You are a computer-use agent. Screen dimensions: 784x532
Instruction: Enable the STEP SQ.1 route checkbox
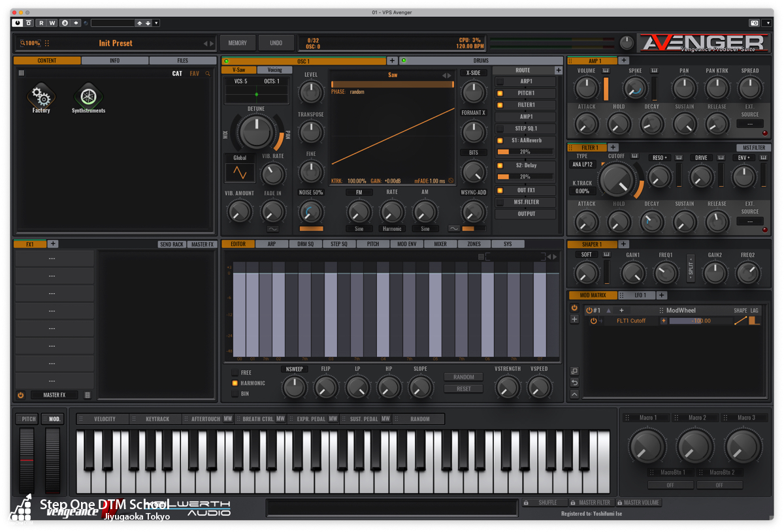point(500,129)
